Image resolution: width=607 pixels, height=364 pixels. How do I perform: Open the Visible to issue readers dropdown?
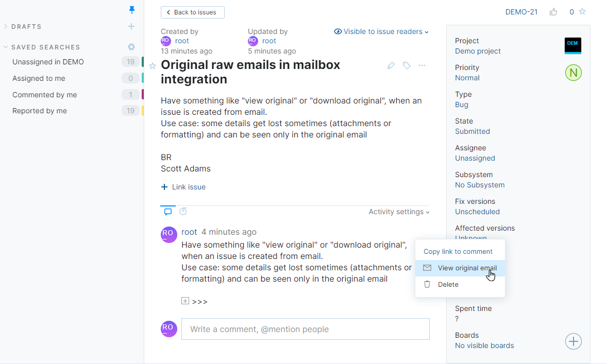[381, 31]
